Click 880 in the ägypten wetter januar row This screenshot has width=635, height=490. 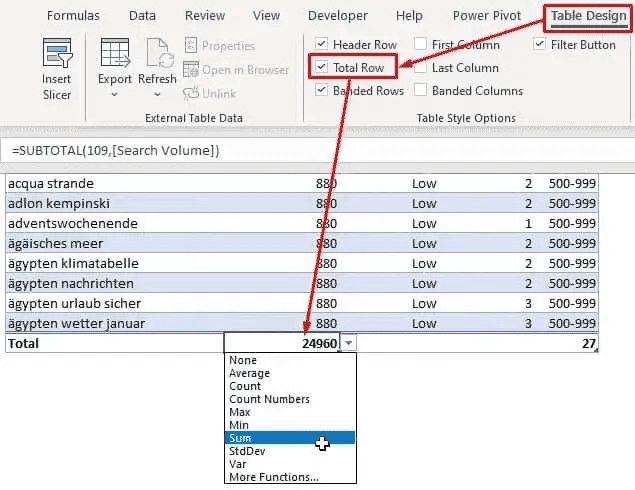pyautogui.click(x=326, y=324)
